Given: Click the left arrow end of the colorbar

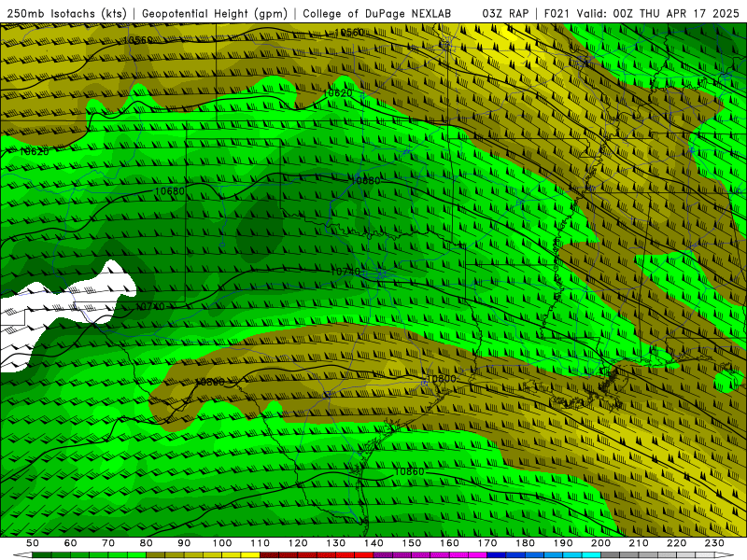Looking at the screenshot, I should pos(22,555).
